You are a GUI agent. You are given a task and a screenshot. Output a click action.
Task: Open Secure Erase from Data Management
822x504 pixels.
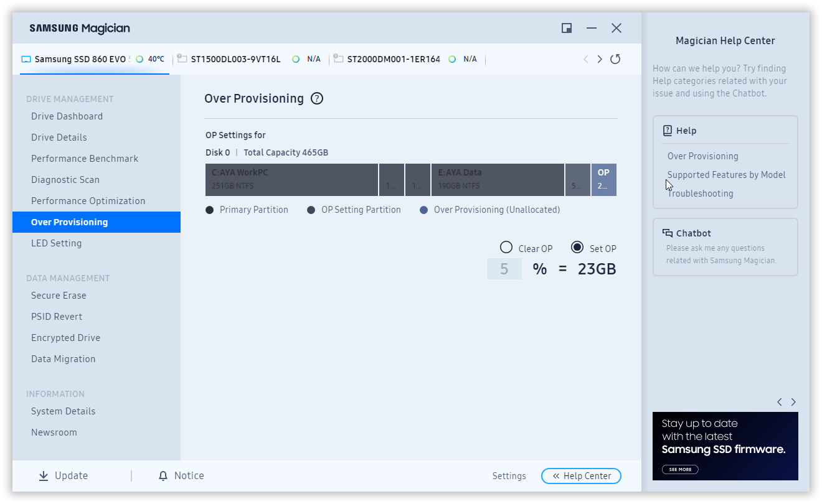[59, 296]
